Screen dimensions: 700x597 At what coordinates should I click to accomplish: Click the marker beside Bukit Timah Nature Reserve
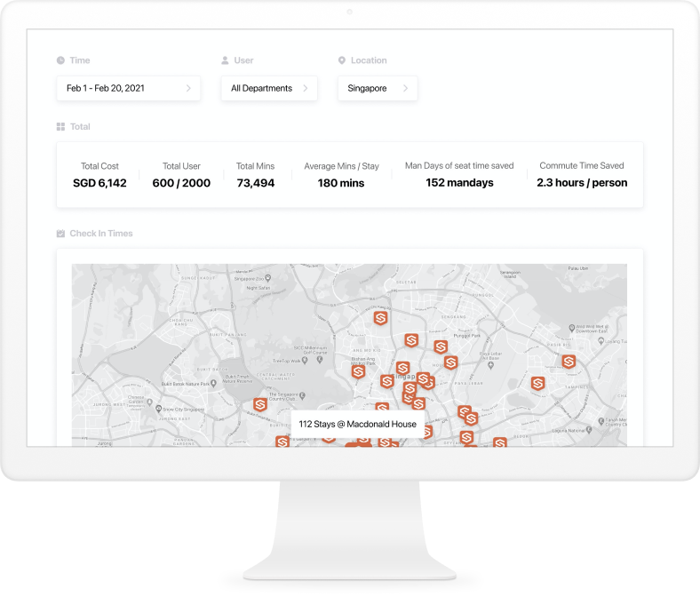[259, 405]
